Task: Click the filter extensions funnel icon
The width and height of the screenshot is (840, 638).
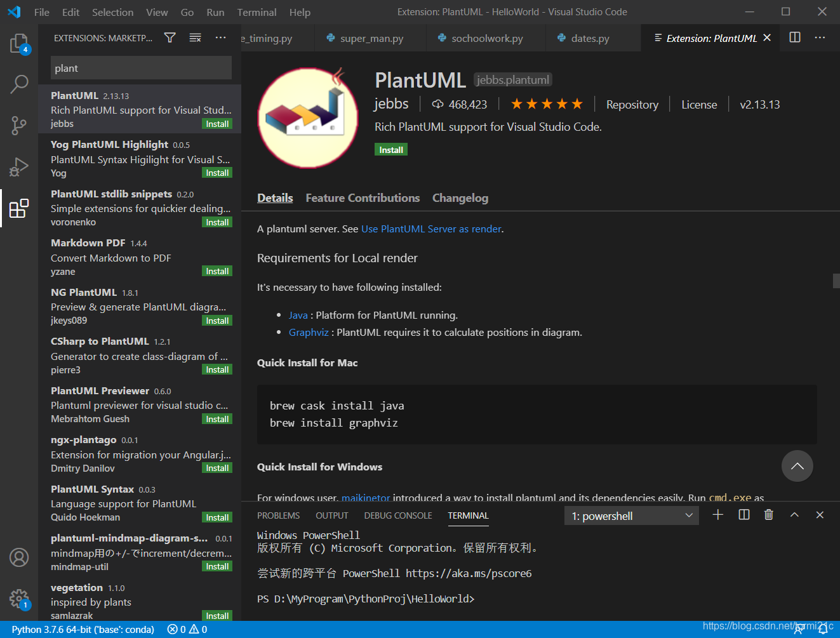Action: 170,38
